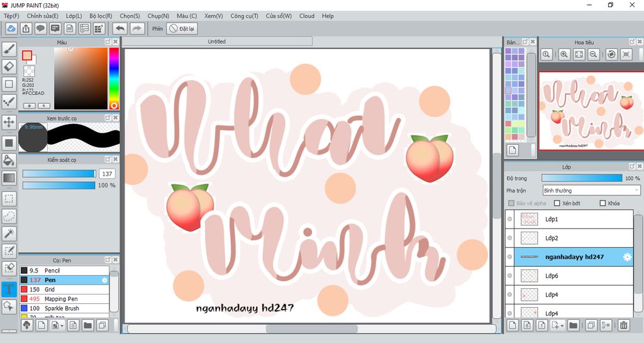This screenshot has height=343, width=644.
Task: Toggle visibility of layer Lớp1
Action: coord(509,220)
